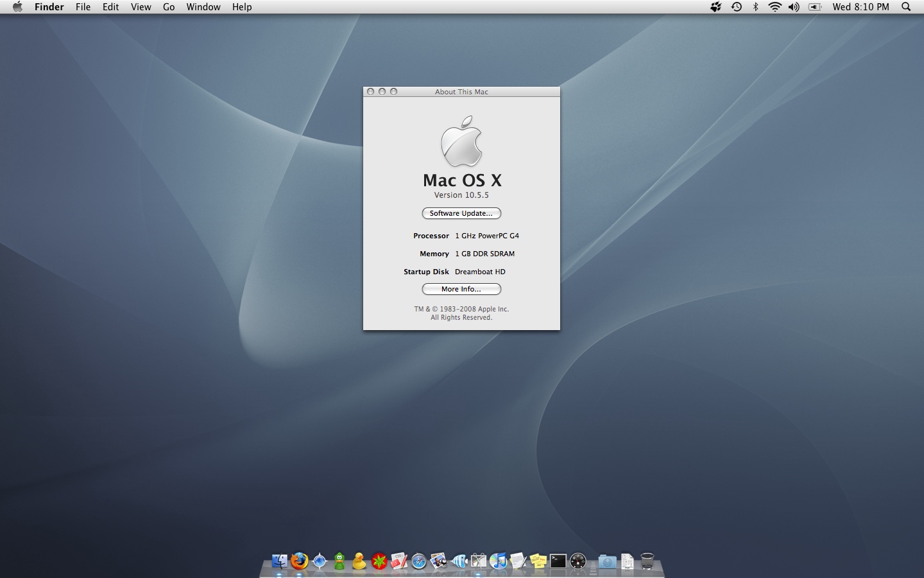The image size is (924, 578).
Task: Open TextEdit from the Dock
Action: click(x=518, y=561)
